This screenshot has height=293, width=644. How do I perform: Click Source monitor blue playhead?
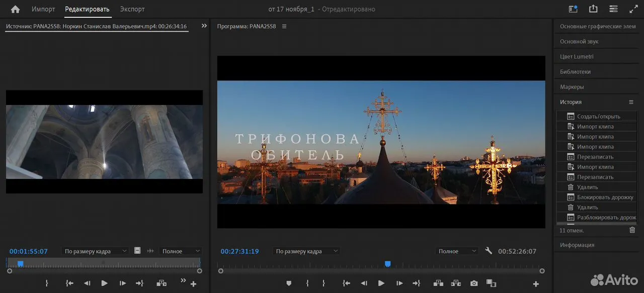(x=21, y=263)
